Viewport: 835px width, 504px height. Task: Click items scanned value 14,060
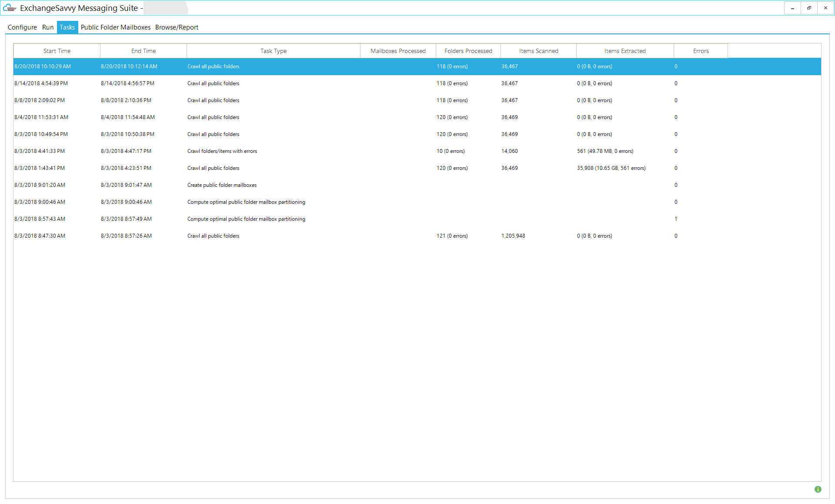(x=510, y=151)
